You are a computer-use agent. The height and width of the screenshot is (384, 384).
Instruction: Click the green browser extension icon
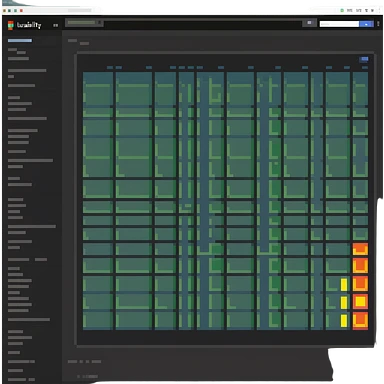[x=342, y=11]
